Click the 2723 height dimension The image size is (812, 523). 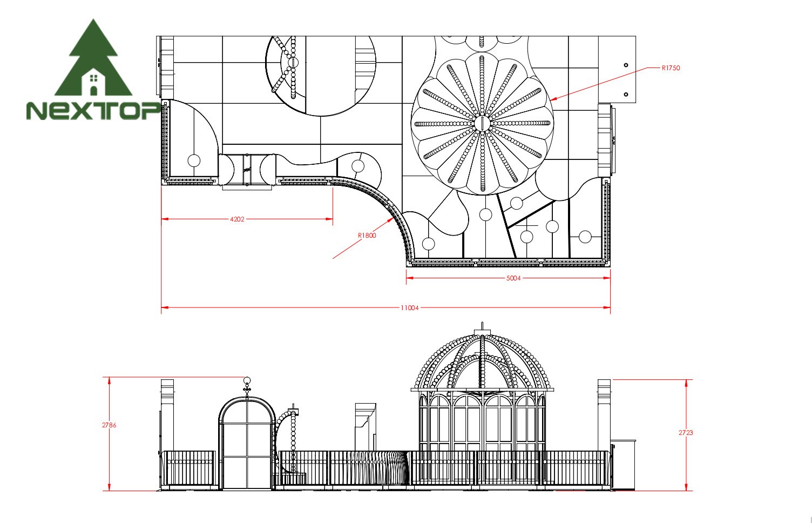tap(686, 432)
